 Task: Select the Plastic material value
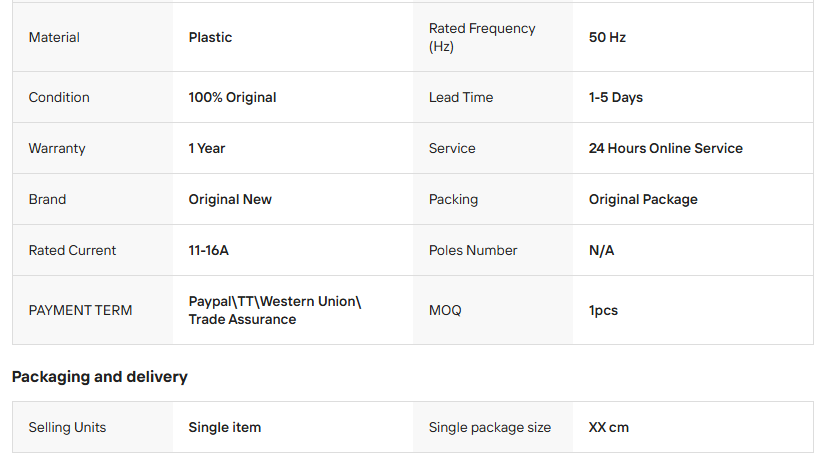[x=210, y=37]
